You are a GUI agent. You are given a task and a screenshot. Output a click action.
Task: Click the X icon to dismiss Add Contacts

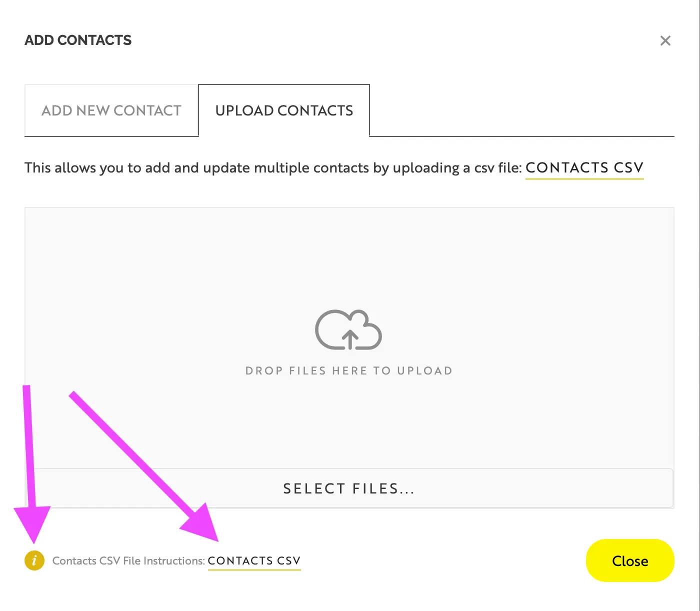[x=665, y=41]
